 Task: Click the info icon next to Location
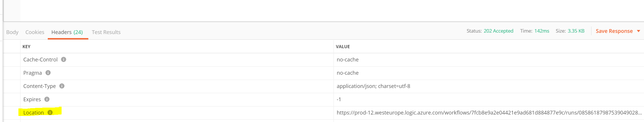click(x=50, y=112)
